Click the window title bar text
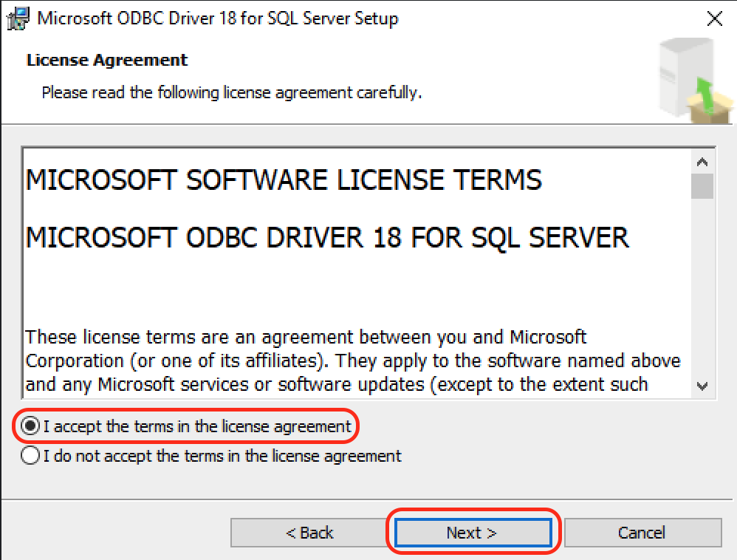The height and width of the screenshot is (560, 737). pos(219,18)
